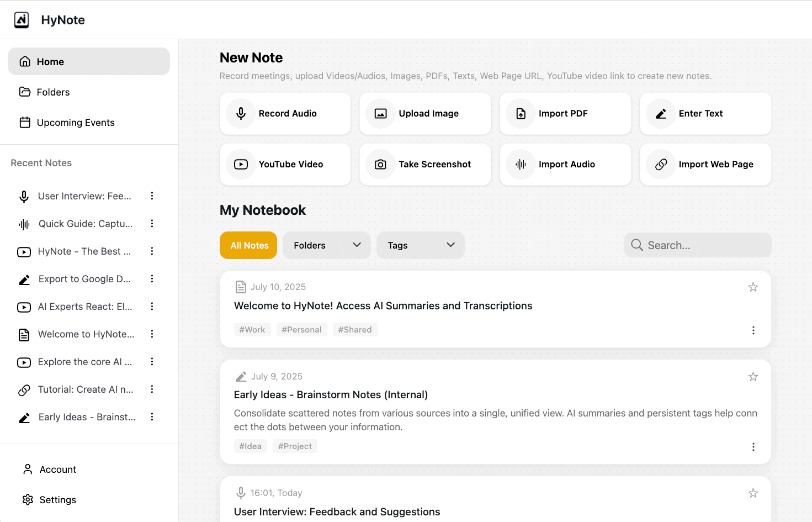Screen dimensions: 812x522
Task: Expand the Tags filter dropdown
Action: click(421, 245)
